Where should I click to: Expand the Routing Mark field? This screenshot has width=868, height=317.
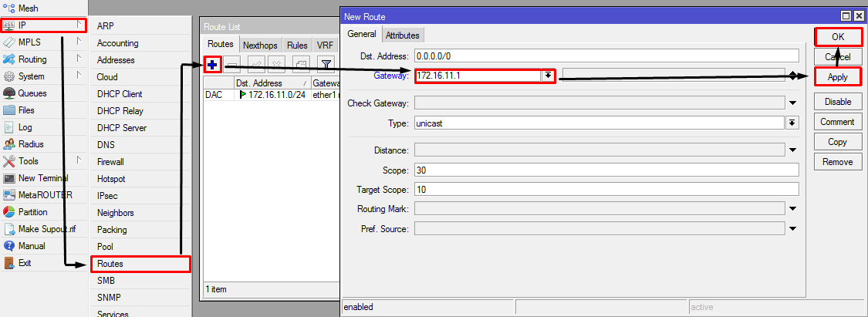792,208
